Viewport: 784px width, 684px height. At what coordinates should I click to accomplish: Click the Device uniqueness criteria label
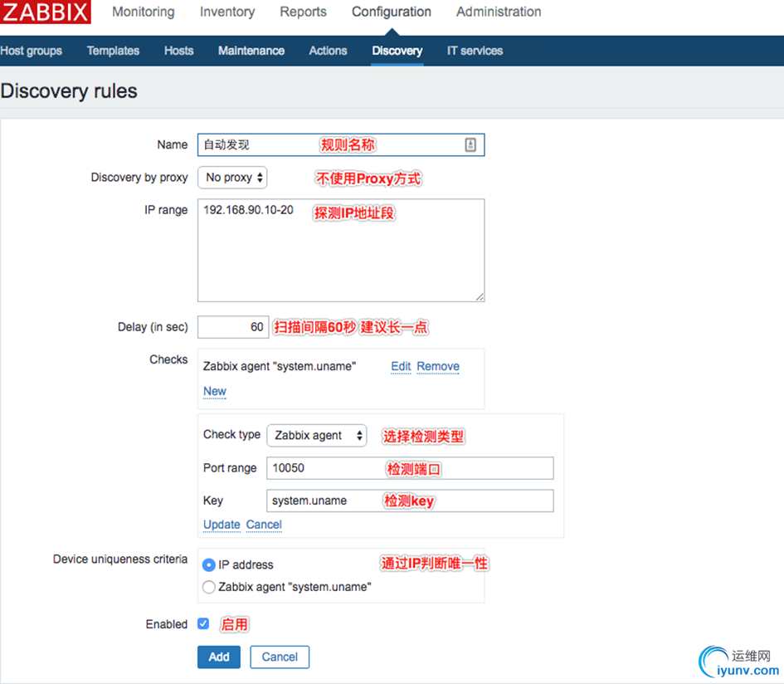(120, 559)
